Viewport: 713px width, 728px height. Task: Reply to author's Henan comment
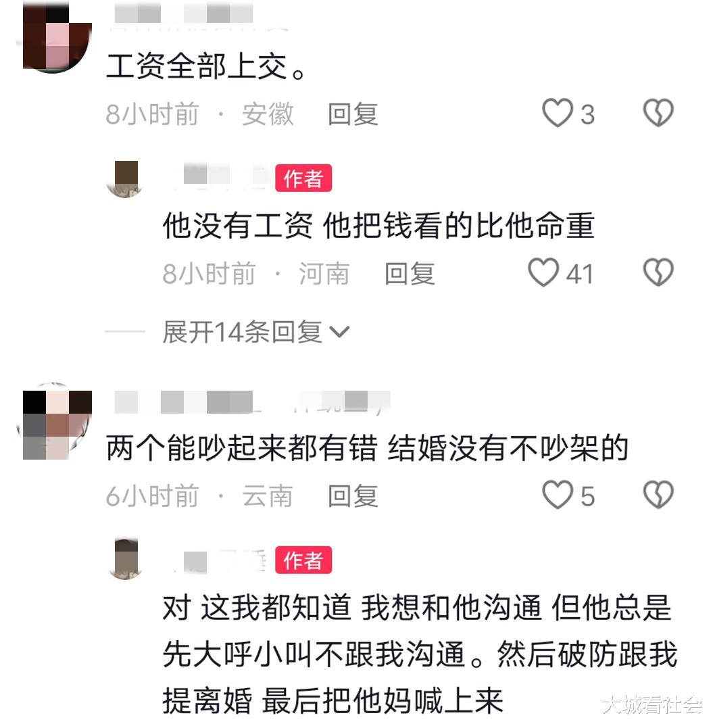(410, 274)
